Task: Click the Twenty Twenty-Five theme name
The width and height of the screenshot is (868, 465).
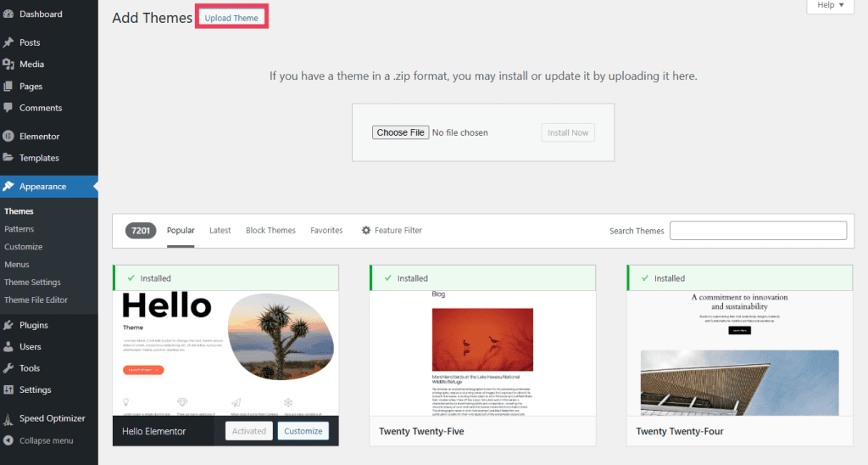Action: tap(421, 431)
